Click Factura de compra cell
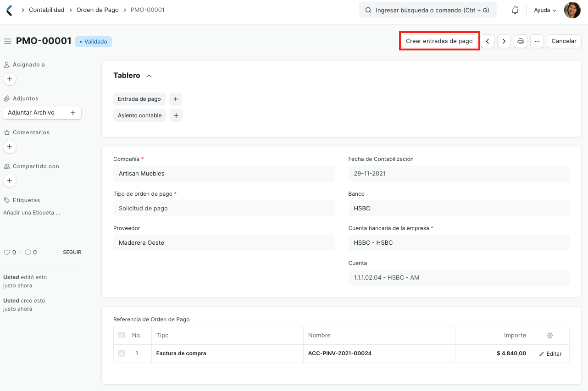Image resolution: width=588 pixels, height=391 pixels. [x=227, y=354]
